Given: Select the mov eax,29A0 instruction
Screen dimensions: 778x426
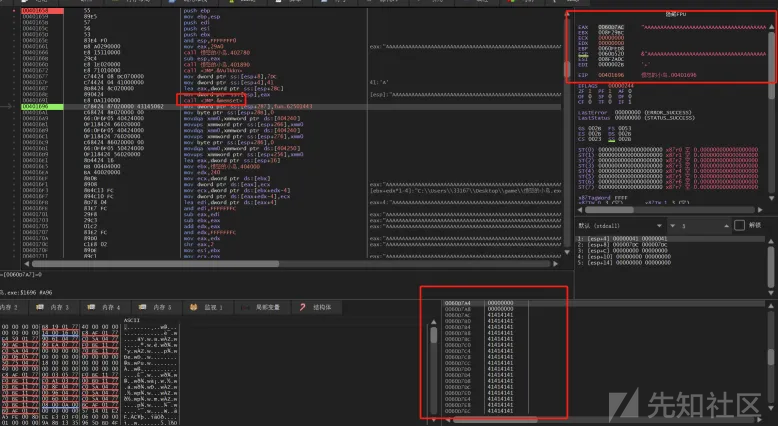Looking at the screenshot, I should click(x=202, y=47).
